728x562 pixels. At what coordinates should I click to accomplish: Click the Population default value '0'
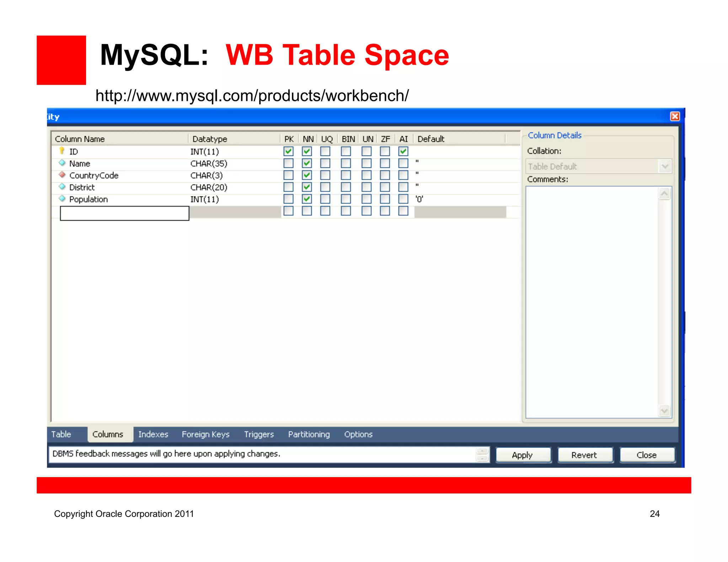tap(419, 199)
